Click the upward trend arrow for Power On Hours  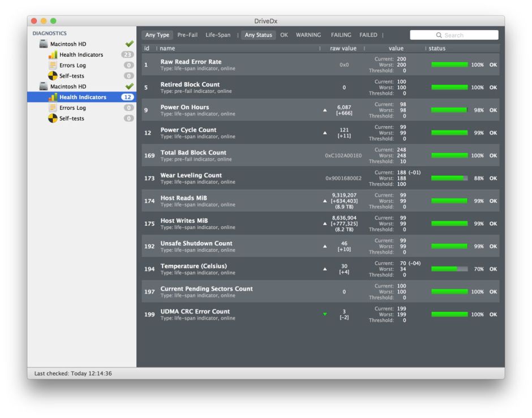(325, 110)
